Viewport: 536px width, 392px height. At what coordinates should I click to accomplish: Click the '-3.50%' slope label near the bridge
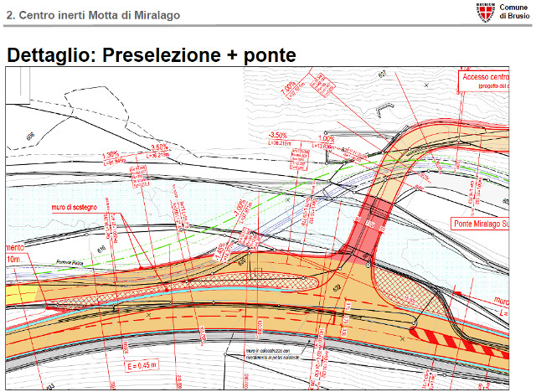click(x=278, y=134)
